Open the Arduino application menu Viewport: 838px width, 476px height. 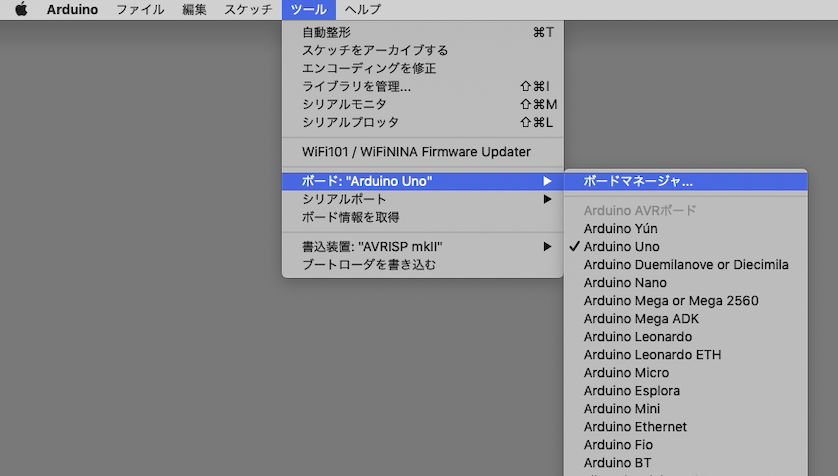click(x=70, y=9)
